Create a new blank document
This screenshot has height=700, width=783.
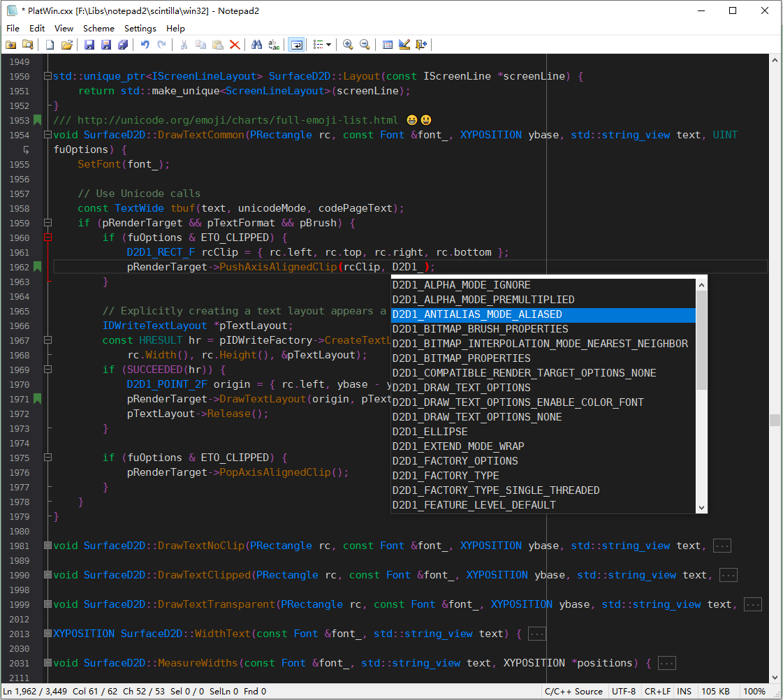(50, 45)
